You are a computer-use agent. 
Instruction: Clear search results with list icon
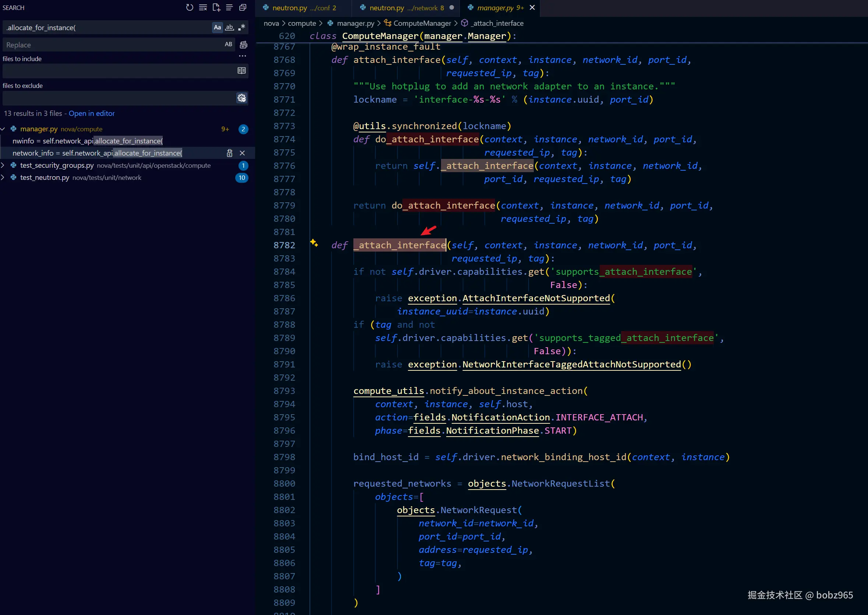pyautogui.click(x=203, y=7)
